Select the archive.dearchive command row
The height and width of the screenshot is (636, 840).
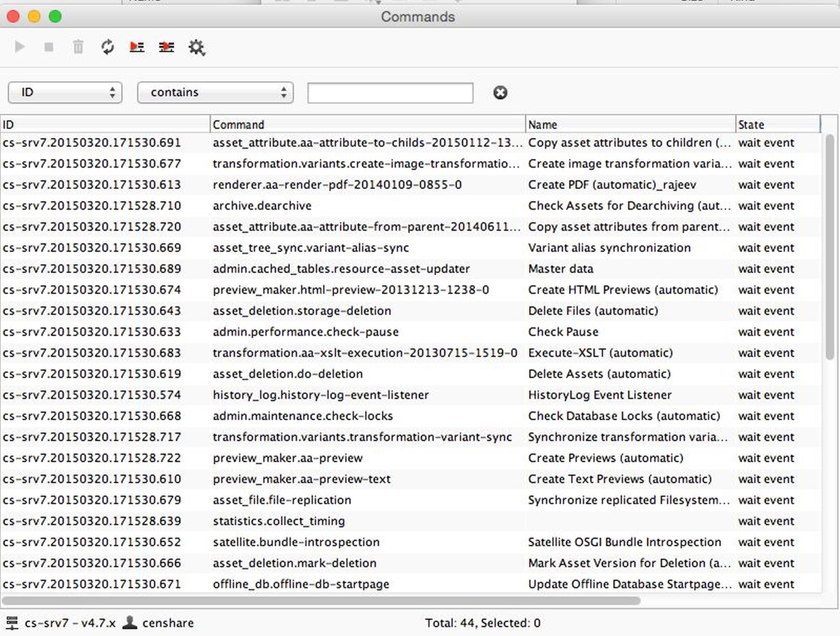pyautogui.click(x=262, y=205)
